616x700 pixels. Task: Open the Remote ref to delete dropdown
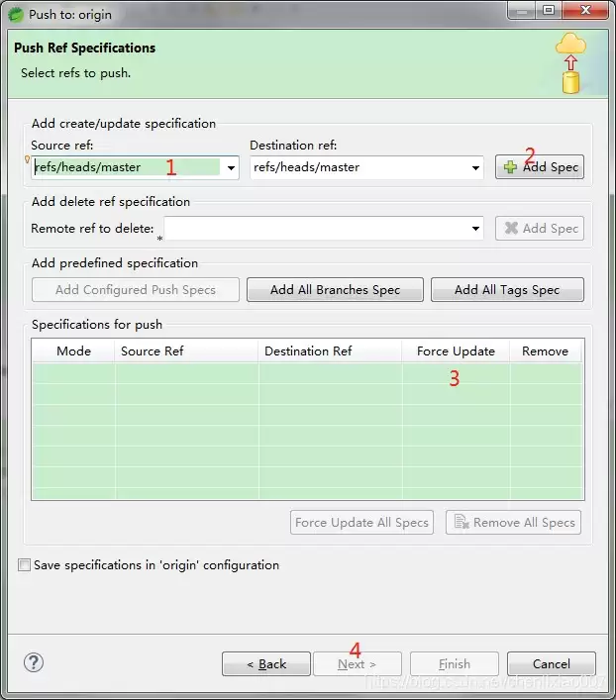tap(475, 229)
